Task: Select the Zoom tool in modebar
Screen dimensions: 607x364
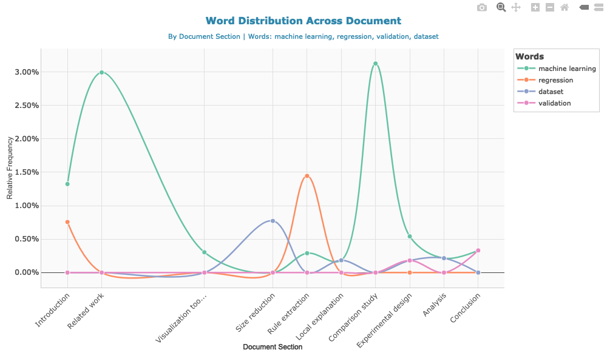Action: tap(501, 7)
